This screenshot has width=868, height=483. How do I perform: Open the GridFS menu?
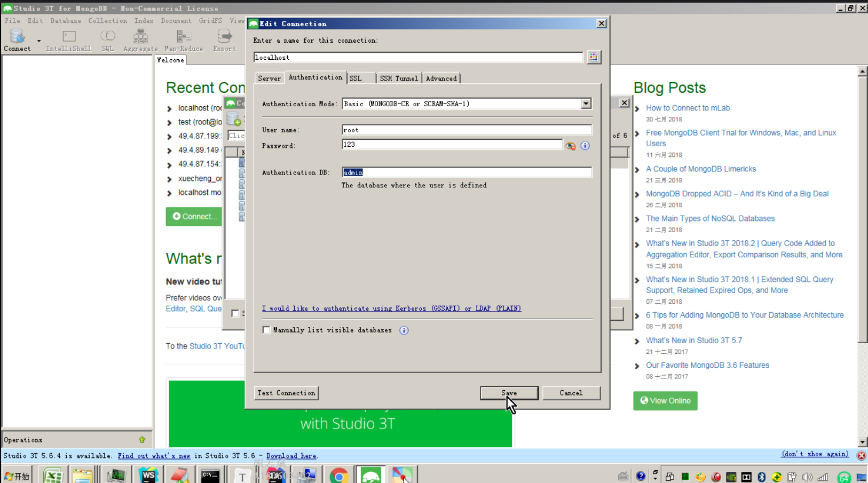coord(210,21)
